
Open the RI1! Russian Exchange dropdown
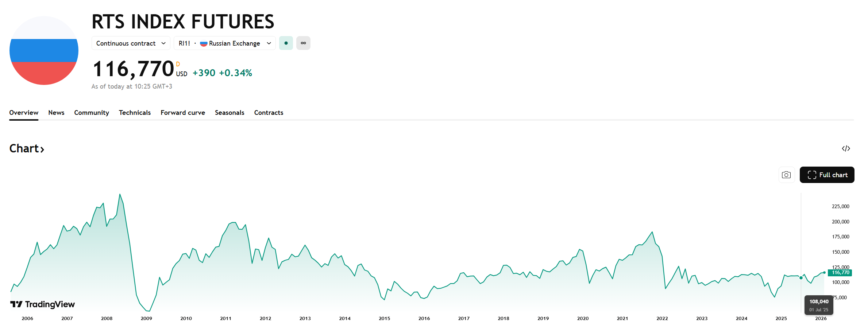(x=224, y=43)
